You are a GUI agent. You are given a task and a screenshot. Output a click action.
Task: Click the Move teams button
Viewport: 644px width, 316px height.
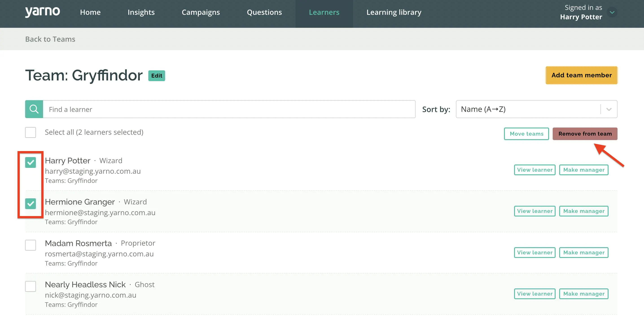click(526, 134)
